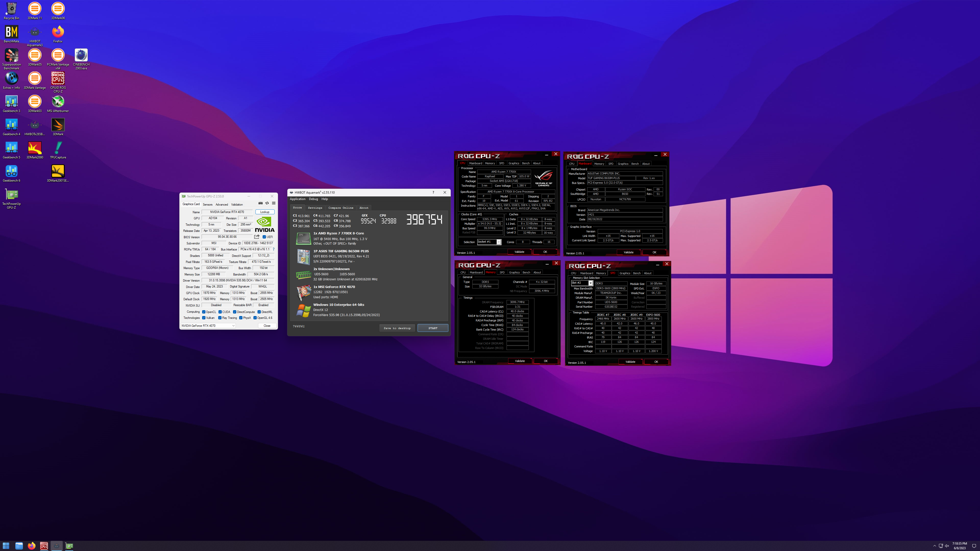Select the 3DMark2000 desktop icon
The width and height of the screenshot is (980, 551).
pyautogui.click(x=35, y=150)
